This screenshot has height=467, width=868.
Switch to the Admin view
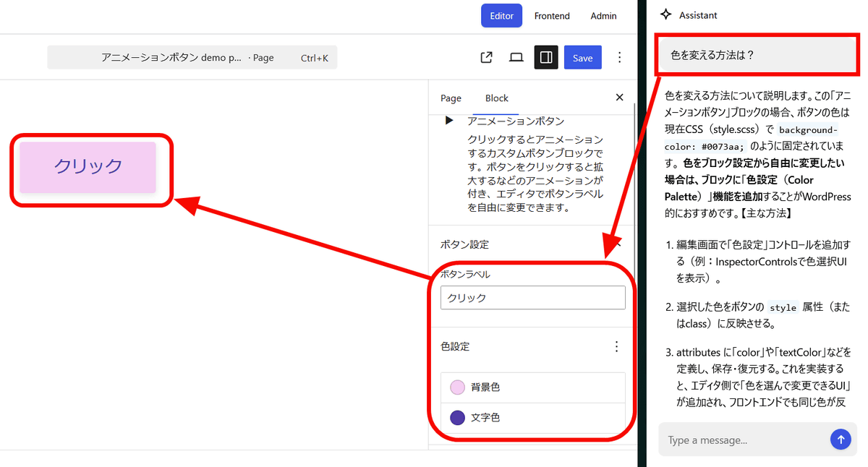tap(603, 16)
